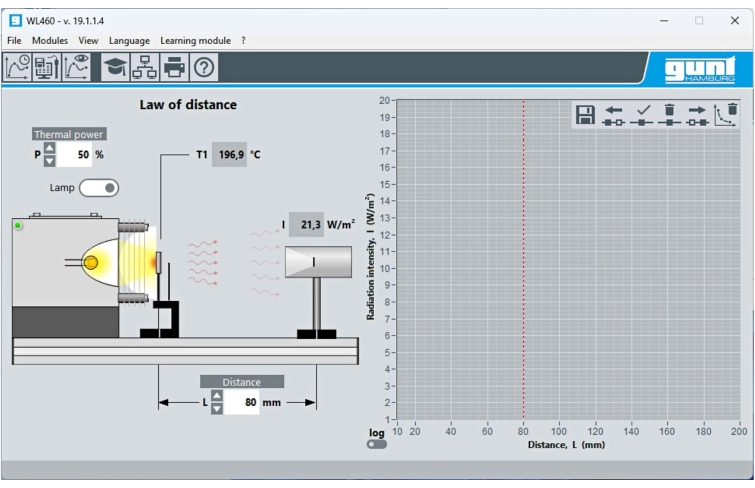Decrease thermal power P with down arrow
The image size is (755, 488).
(50, 161)
